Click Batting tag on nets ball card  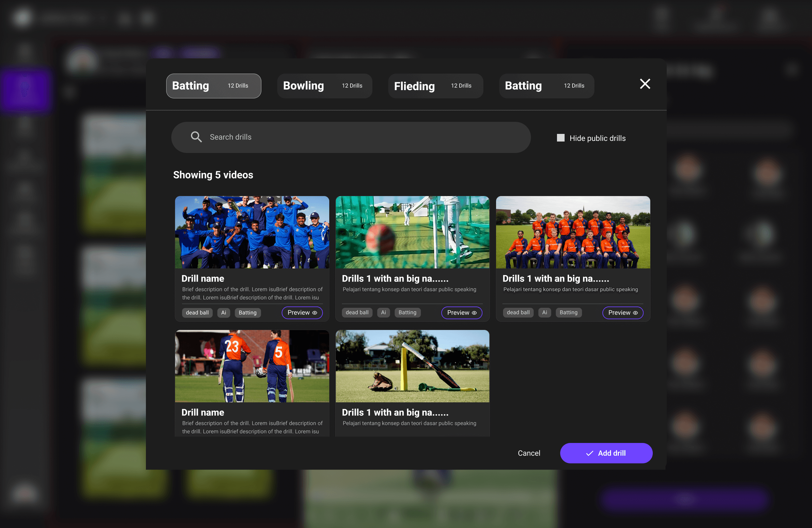click(408, 312)
